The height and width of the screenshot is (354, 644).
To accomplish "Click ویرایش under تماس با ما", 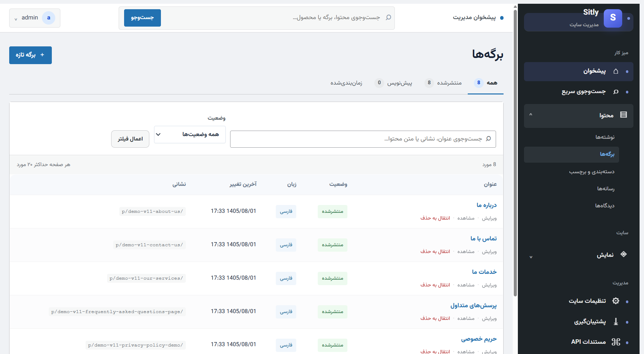I will [x=489, y=252].
